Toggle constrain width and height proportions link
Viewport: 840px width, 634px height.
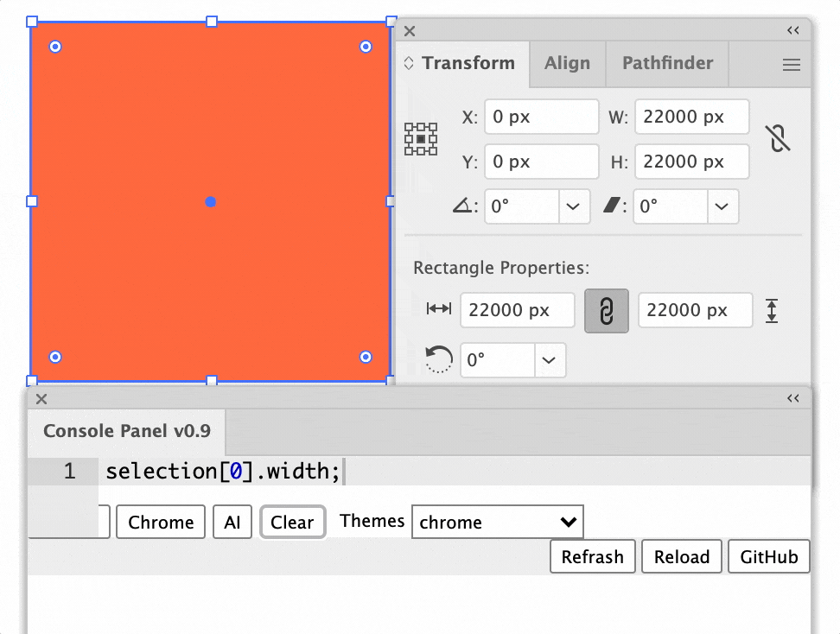click(777, 139)
